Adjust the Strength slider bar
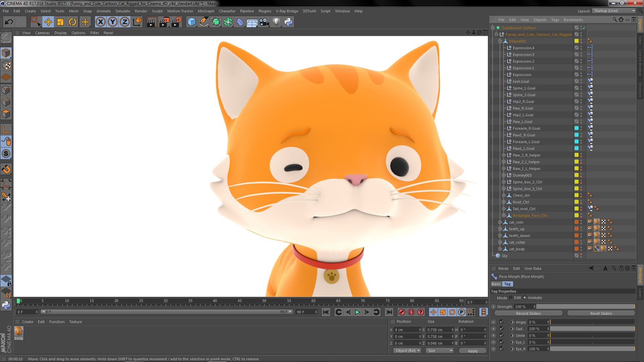644x362 pixels. [585, 307]
